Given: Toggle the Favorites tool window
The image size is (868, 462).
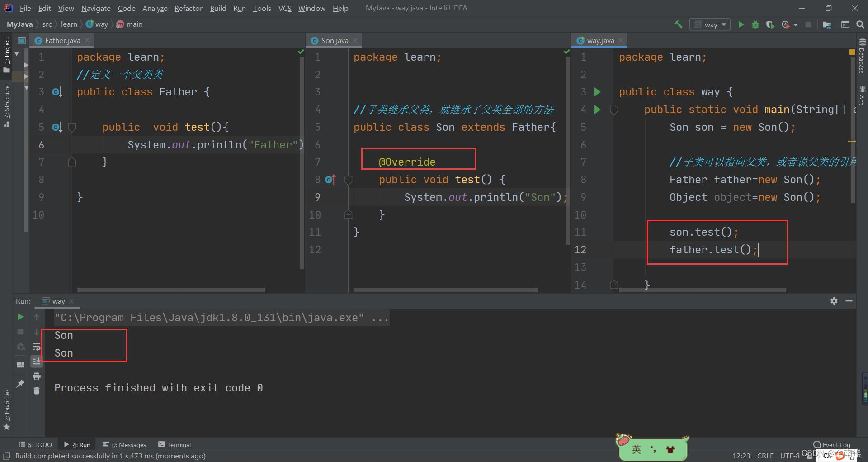Looking at the screenshot, I should tap(6, 410).
